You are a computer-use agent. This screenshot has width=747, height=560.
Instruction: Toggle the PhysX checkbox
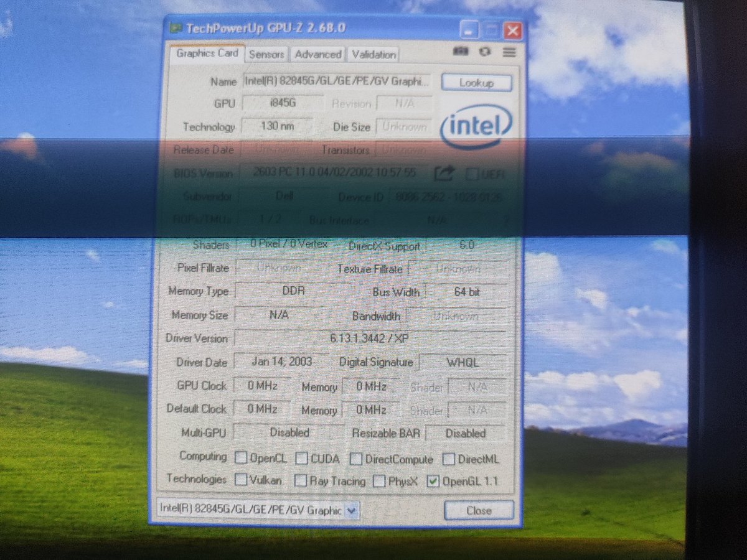click(x=379, y=482)
